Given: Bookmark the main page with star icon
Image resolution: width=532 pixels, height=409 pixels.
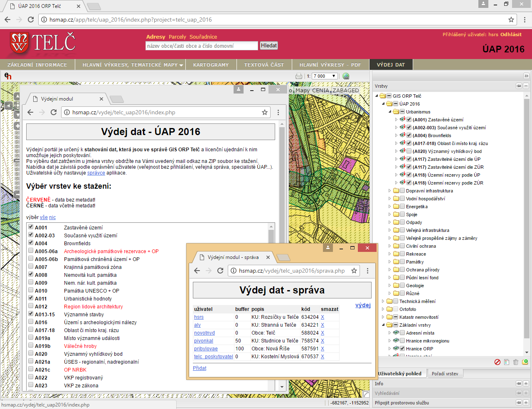Looking at the screenshot, I should point(511,20).
